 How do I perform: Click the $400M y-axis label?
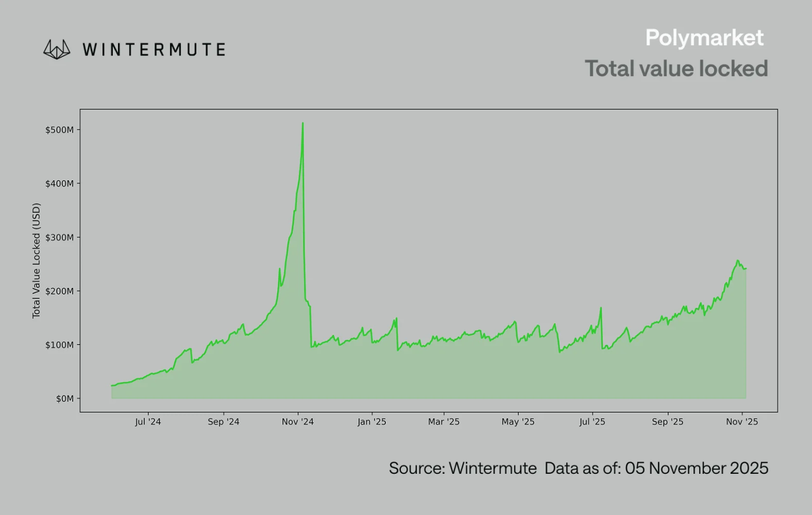click(x=60, y=184)
